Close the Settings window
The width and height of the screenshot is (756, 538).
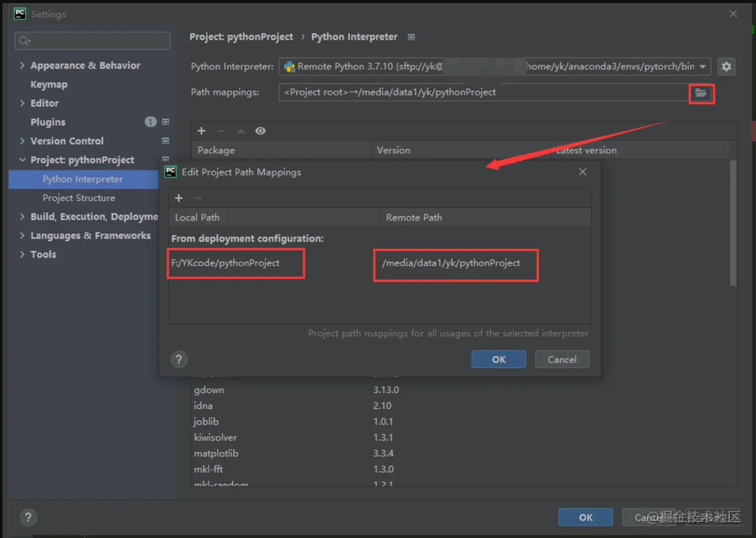pos(733,14)
